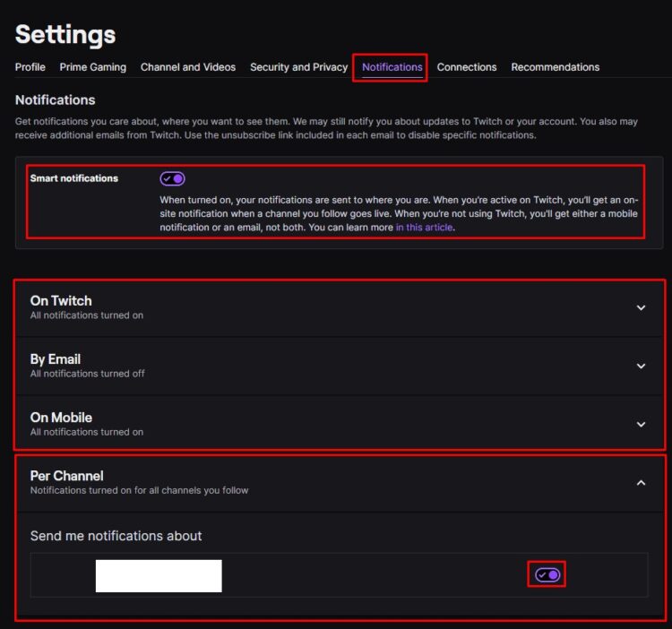
Task: Click the white channel name box
Action: pos(159,576)
